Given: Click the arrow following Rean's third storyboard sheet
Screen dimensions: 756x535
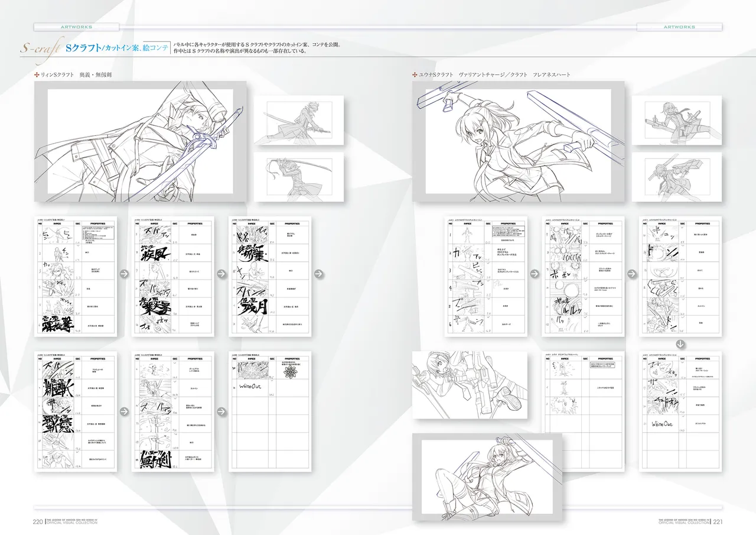Looking at the screenshot, I should (318, 274).
